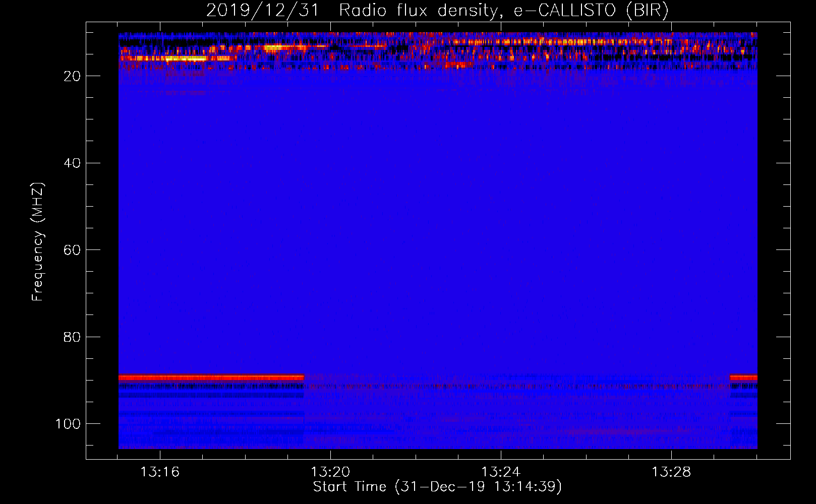Screen dimensions: 816x504
Task: Click the 'Frequency (MHZ)' axis label
Action: pyautogui.click(x=38, y=242)
